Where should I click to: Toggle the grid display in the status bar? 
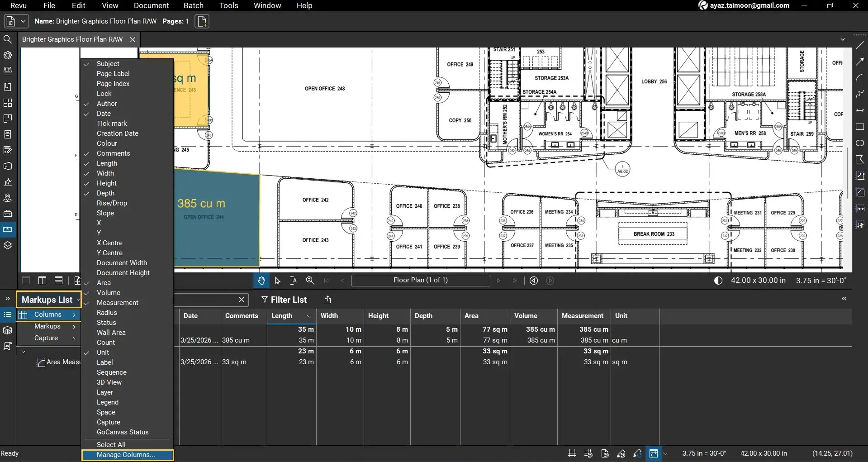coord(571,453)
